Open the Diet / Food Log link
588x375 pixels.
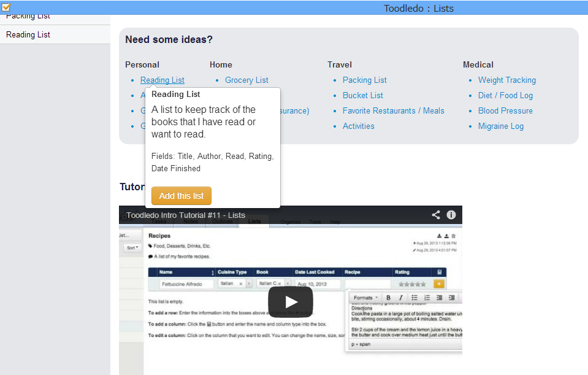click(505, 95)
